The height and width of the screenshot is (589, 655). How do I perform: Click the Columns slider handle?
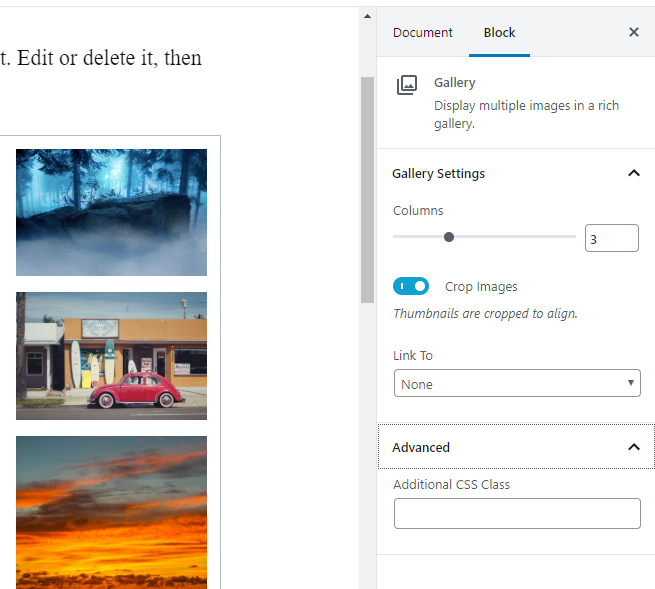[x=449, y=237]
